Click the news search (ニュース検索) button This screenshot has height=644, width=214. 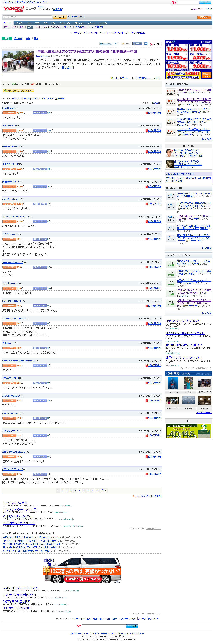click(x=60, y=17)
